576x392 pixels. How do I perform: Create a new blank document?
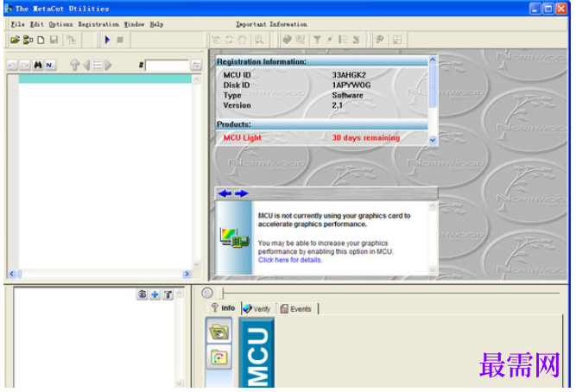(41, 40)
